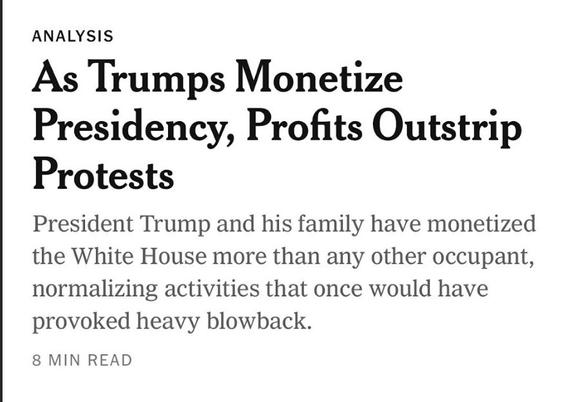Click 'White House' in the summary

(x=139, y=256)
